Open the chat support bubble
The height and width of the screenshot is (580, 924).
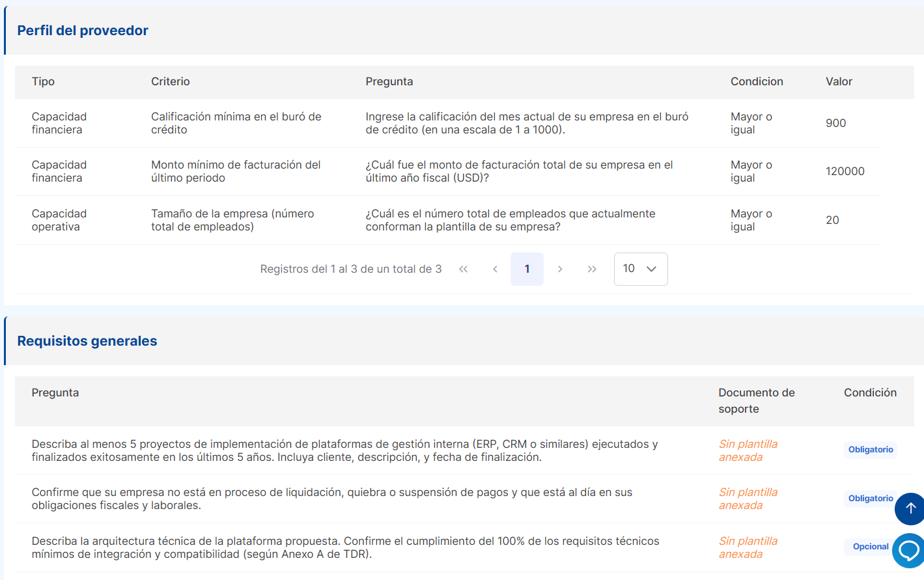pos(908,551)
